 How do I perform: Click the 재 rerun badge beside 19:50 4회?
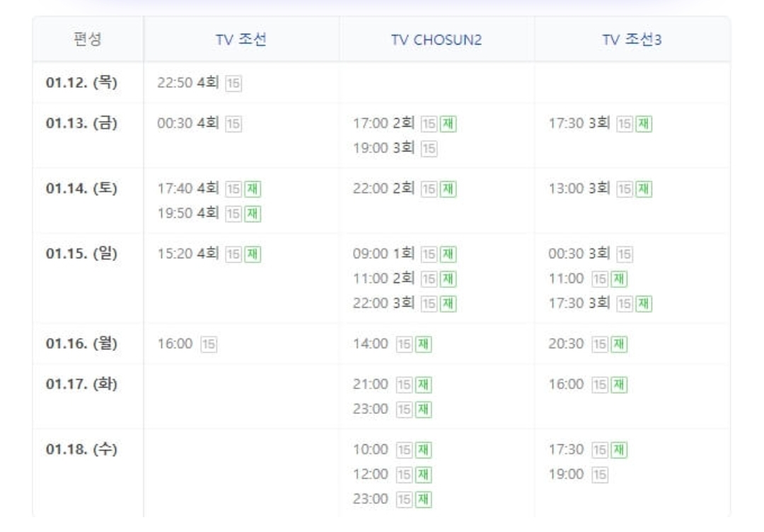pyautogui.click(x=253, y=214)
